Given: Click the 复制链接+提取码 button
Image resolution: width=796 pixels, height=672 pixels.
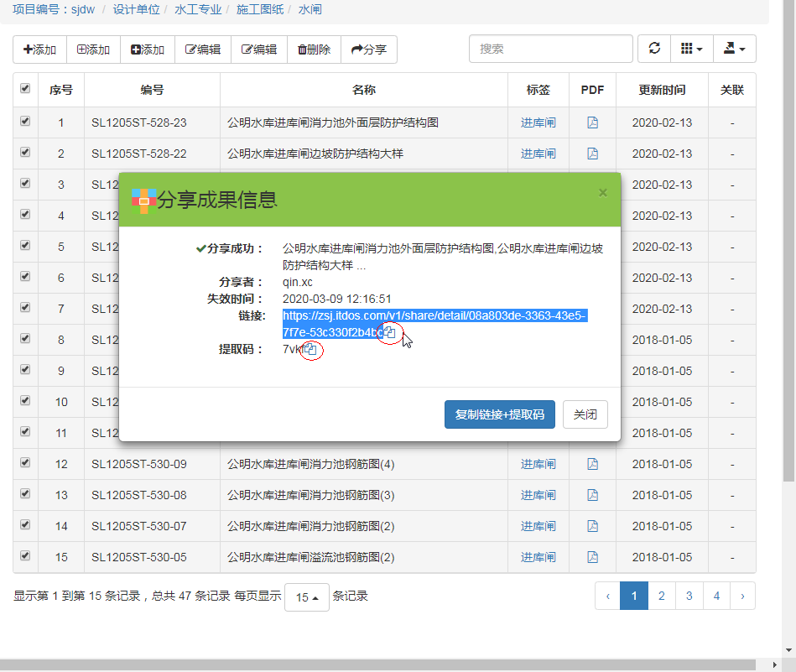Looking at the screenshot, I should pos(499,414).
